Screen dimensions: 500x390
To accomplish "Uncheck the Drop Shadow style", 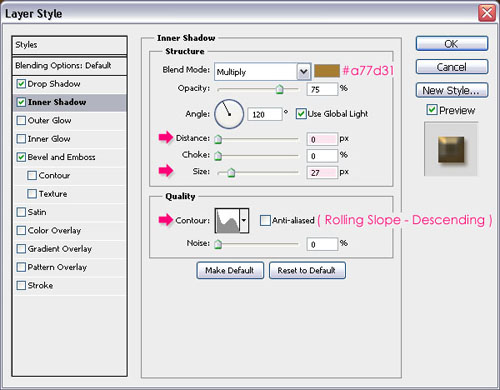I will click(x=21, y=84).
